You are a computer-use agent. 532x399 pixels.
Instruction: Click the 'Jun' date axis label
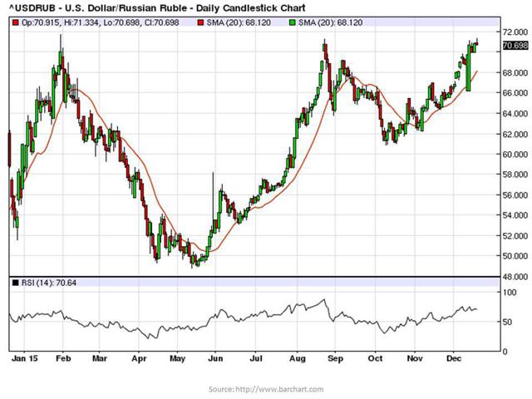215,358
